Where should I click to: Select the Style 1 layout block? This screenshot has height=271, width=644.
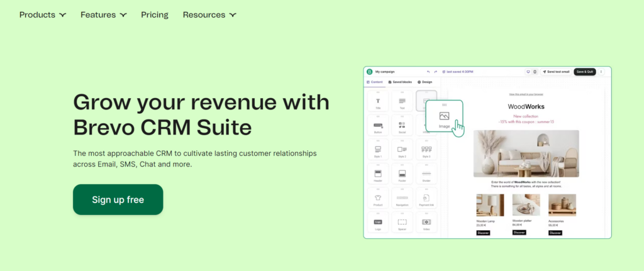[378, 151]
